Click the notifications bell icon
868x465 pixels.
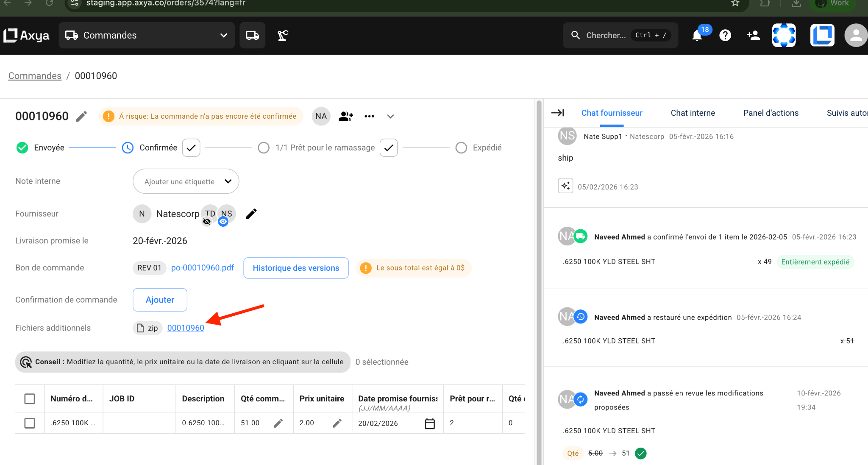(x=697, y=36)
